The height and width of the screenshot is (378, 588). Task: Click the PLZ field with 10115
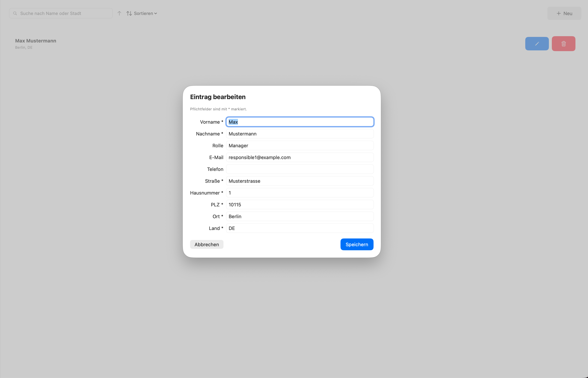(x=300, y=204)
